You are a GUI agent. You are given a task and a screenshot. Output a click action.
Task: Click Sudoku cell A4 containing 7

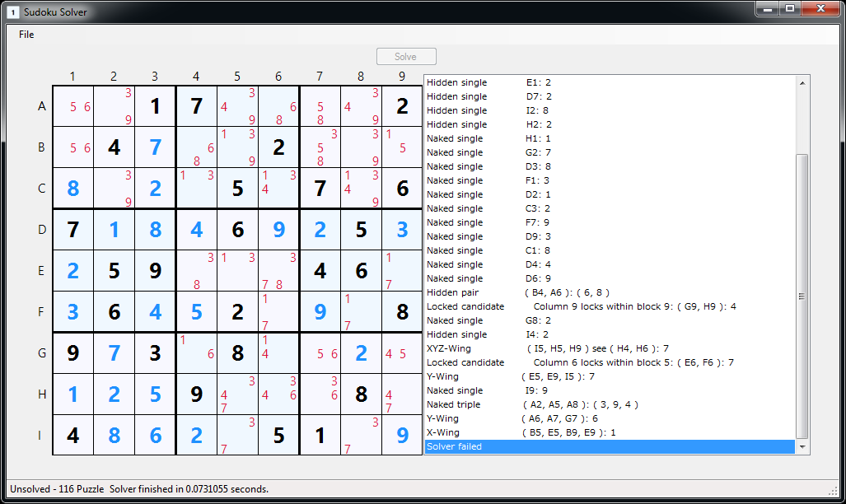pyautogui.click(x=196, y=106)
